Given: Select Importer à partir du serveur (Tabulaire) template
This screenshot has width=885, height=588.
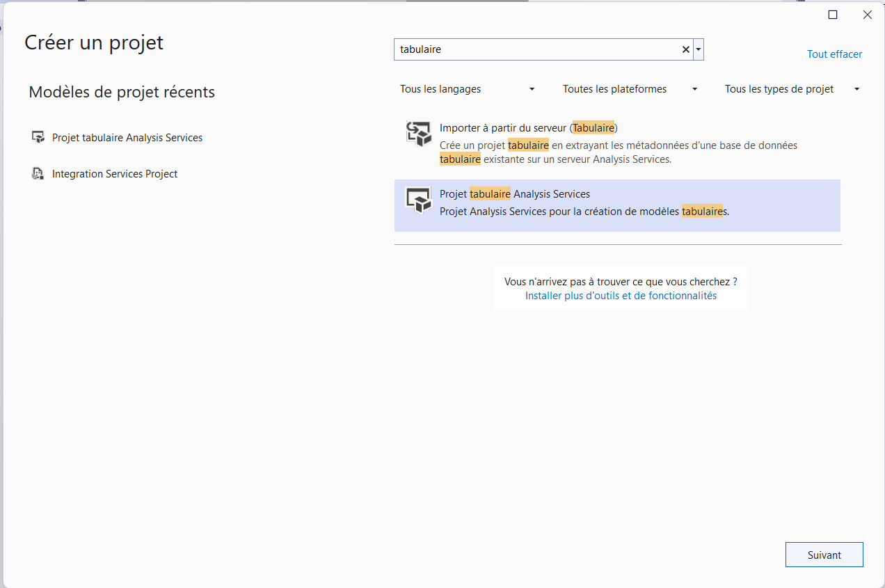Looking at the screenshot, I should tap(617, 143).
